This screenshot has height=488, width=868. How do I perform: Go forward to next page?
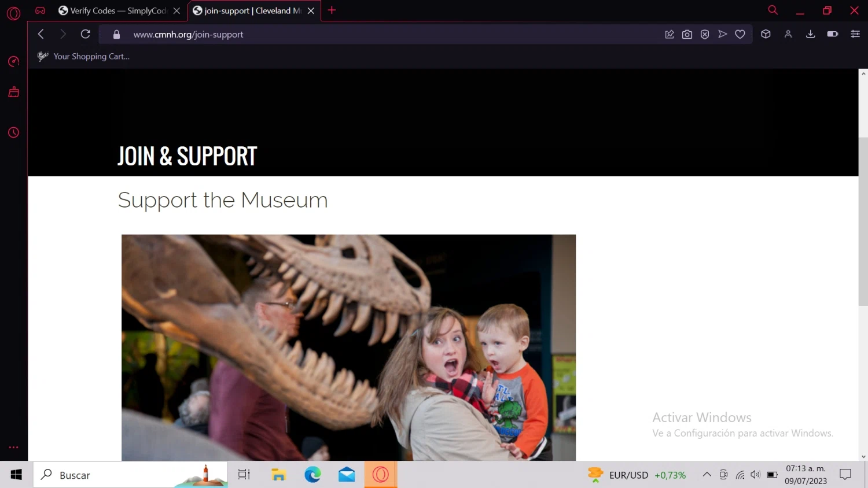tap(63, 34)
